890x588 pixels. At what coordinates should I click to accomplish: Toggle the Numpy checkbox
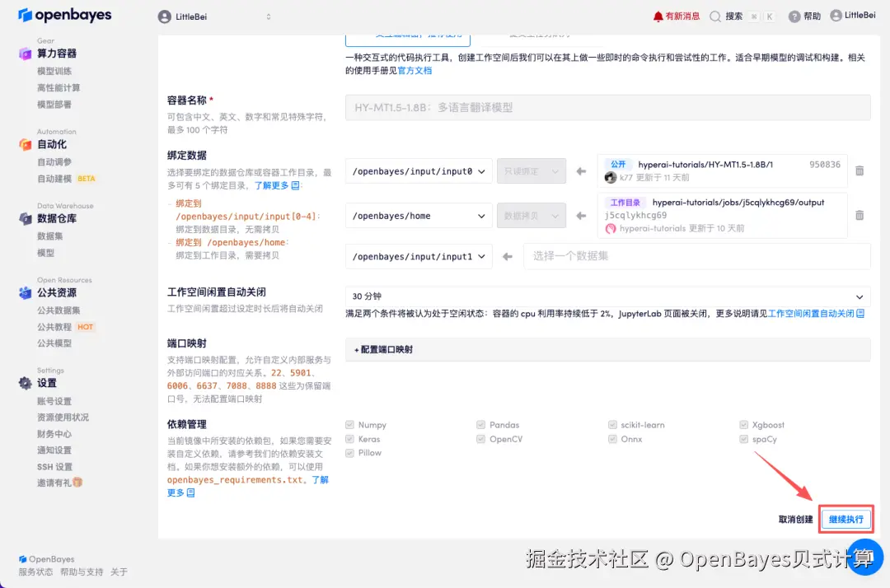point(349,425)
